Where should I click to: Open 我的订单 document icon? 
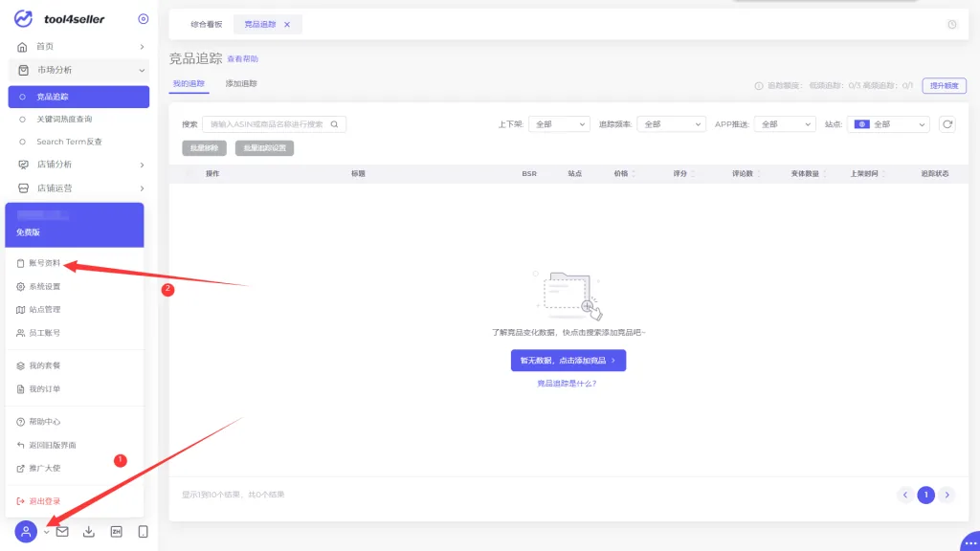point(21,389)
